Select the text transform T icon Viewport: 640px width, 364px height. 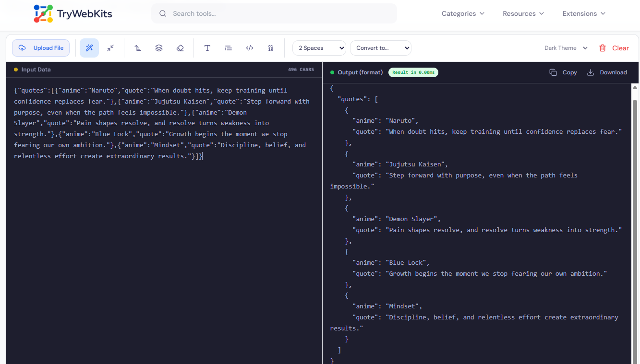pos(207,47)
